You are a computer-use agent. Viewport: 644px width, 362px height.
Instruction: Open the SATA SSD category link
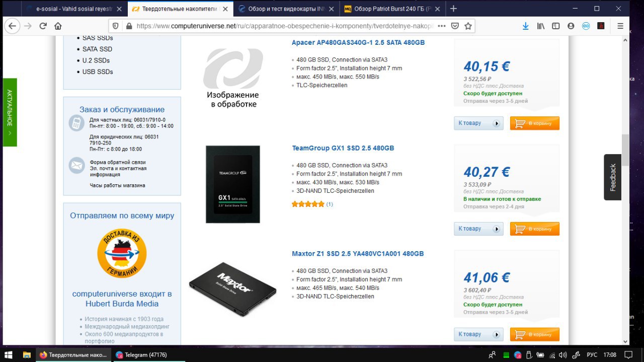coord(97,49)
